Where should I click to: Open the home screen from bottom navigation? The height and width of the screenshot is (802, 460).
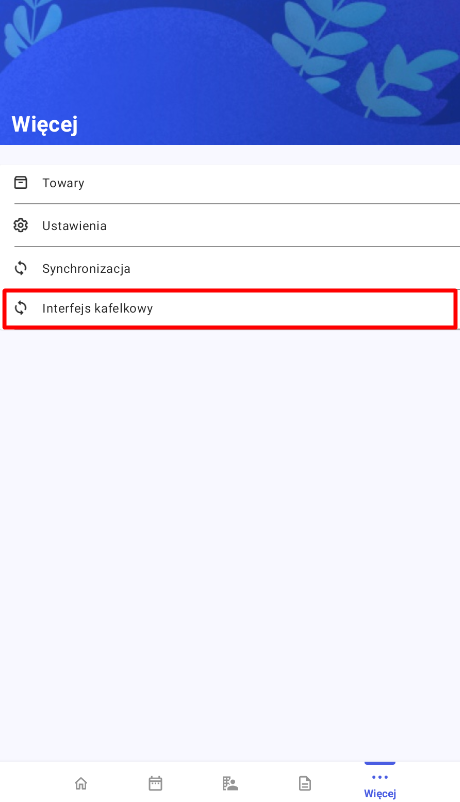point(81,783)
